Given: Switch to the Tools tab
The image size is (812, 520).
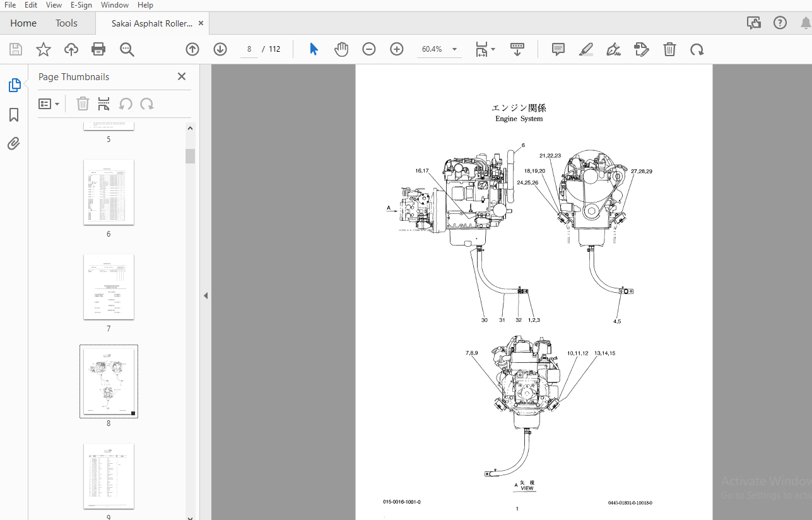Looking at the screenshot, I should (x=66, y=23).
